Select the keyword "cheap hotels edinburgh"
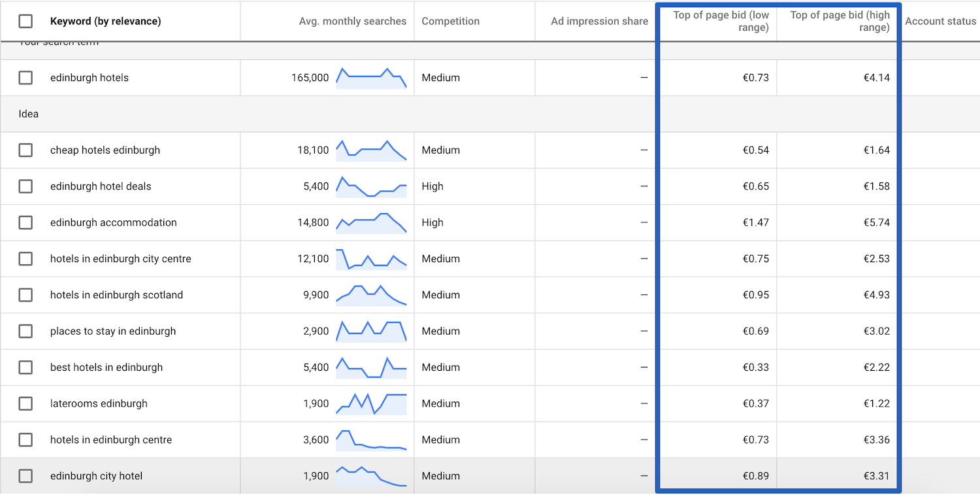Image resolution: width=980 pixels, height=495 pixels. pos(105,150)
